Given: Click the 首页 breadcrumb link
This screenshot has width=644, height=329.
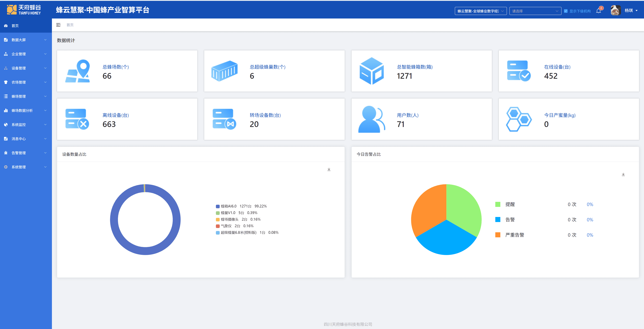Looking at the screenshot, I should [70, 25].
